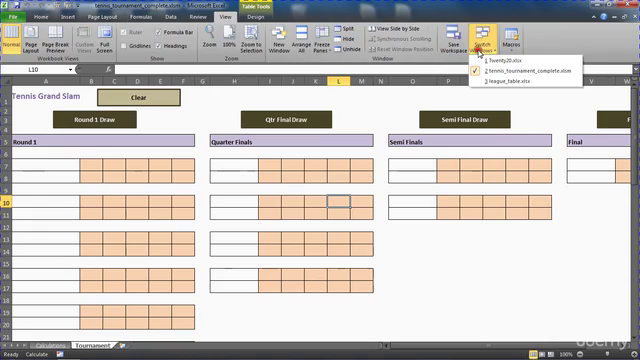Open the Page Layout ribbon tab
The width and height of the screenshot is (640, 360).
coord(102,17)
